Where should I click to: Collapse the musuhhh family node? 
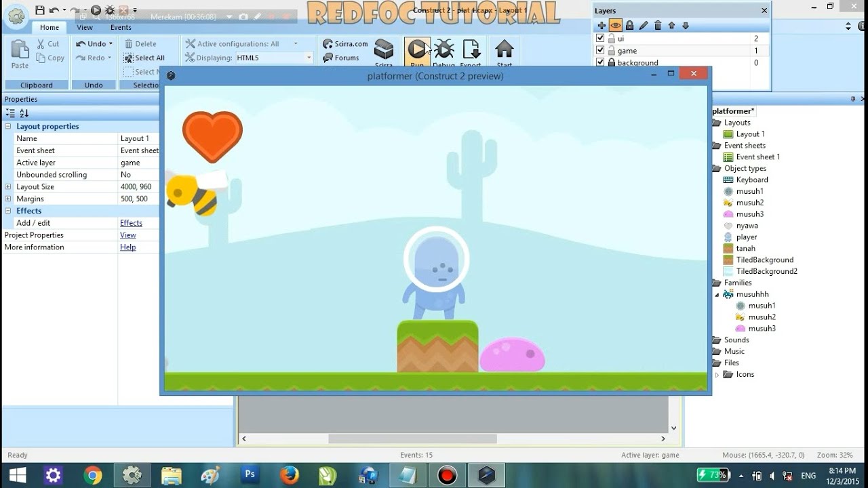tap(717, 294)
